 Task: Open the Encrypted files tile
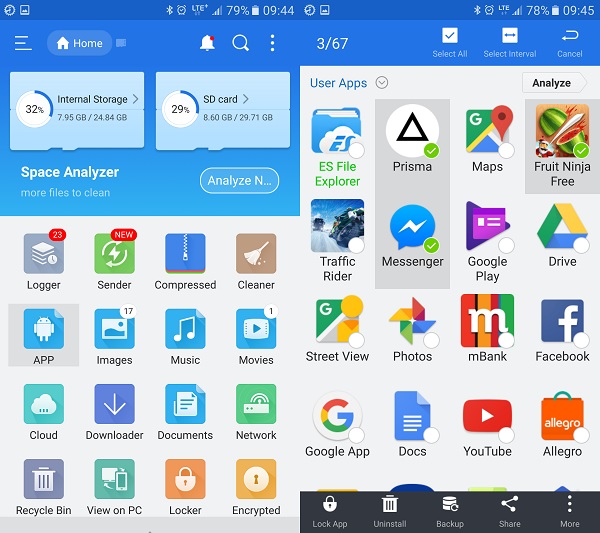(256, 487)
